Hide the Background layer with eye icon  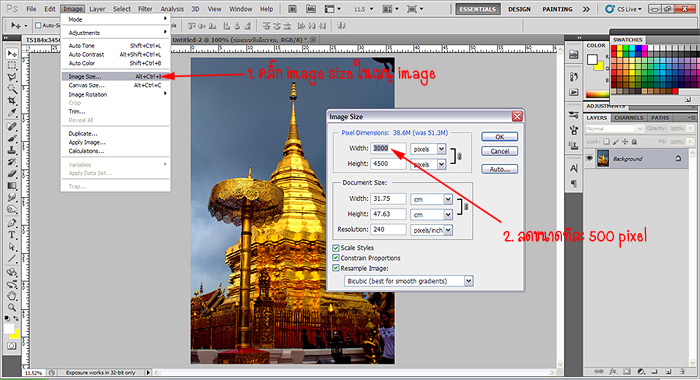[590, 159]
